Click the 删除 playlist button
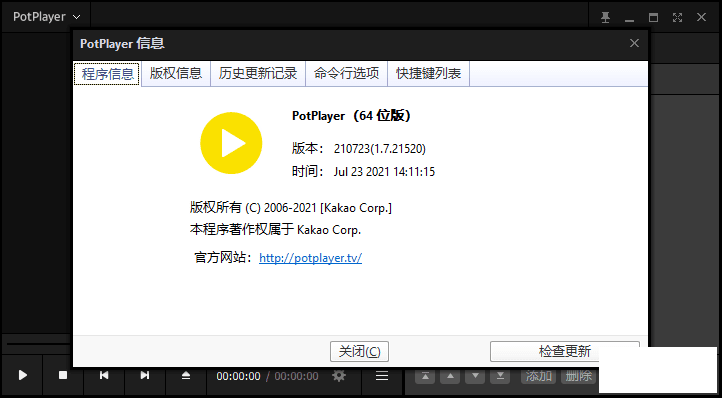The width and height of the screenshot is (722, 398). click(578, 376)
